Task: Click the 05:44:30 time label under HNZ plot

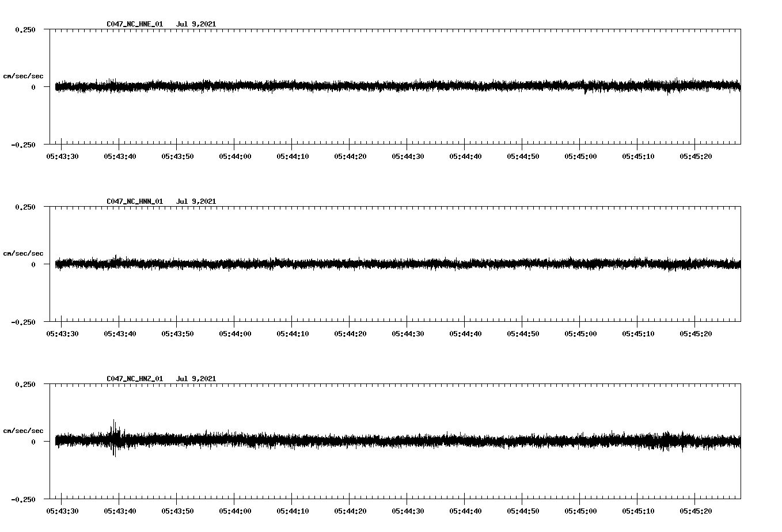Action: [408, 511]
